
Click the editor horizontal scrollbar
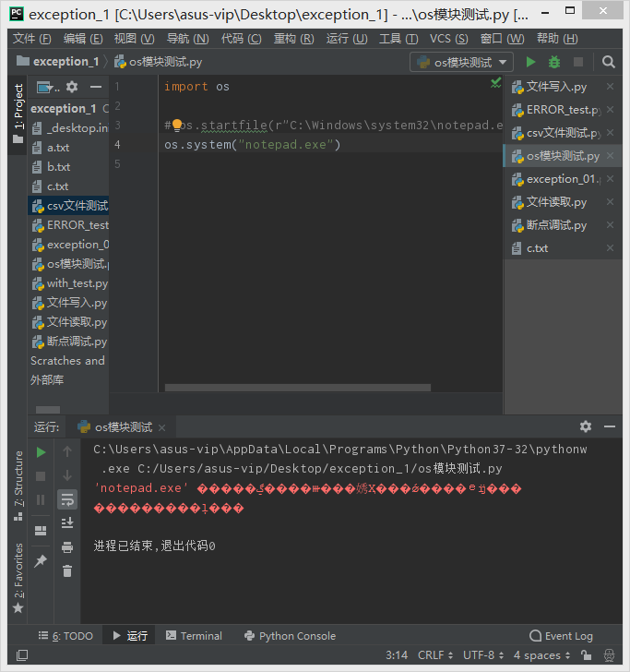pyautogui.click(x=298, y=388)
